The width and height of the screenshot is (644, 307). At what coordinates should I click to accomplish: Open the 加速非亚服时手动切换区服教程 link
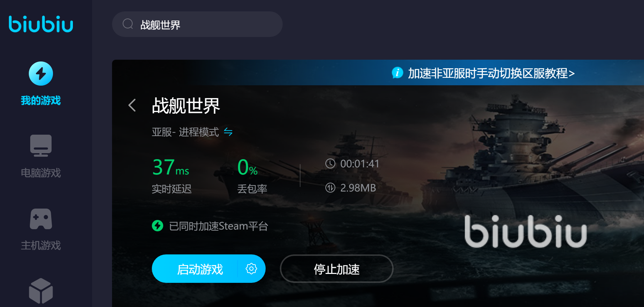point(491,73)
